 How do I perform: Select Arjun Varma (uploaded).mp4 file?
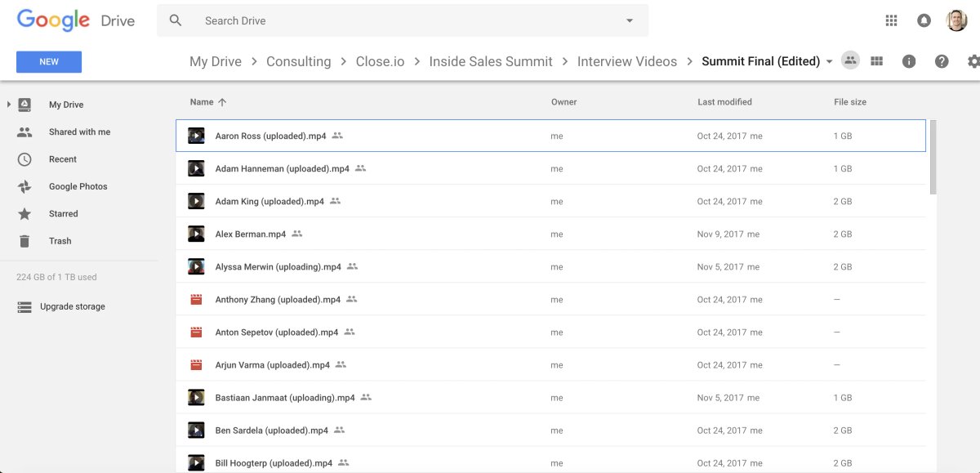[550, 364]
